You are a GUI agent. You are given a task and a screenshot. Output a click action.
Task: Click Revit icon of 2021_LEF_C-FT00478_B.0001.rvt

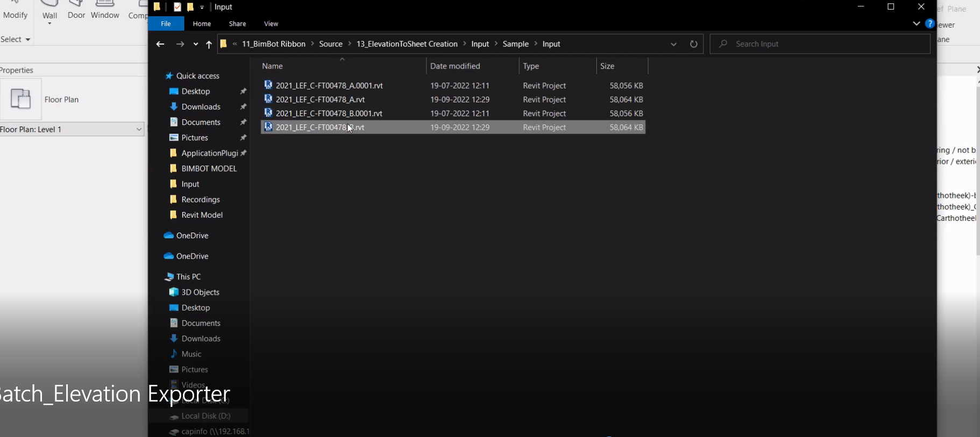click(268, 113)
